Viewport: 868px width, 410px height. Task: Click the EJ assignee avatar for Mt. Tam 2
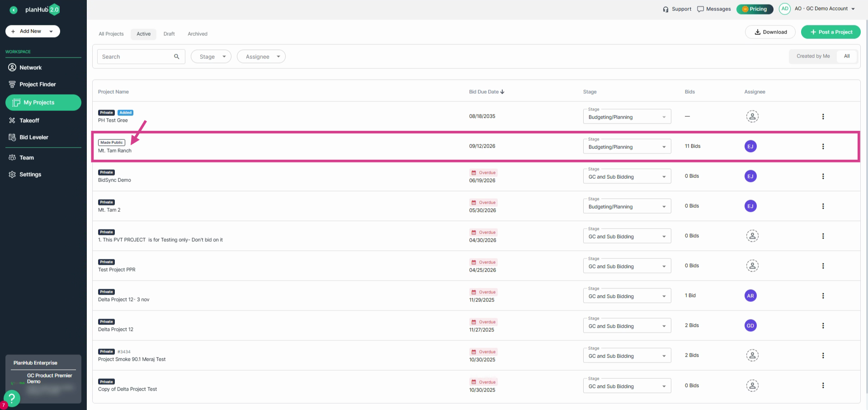pyautogui.click(x=750, y=206)
